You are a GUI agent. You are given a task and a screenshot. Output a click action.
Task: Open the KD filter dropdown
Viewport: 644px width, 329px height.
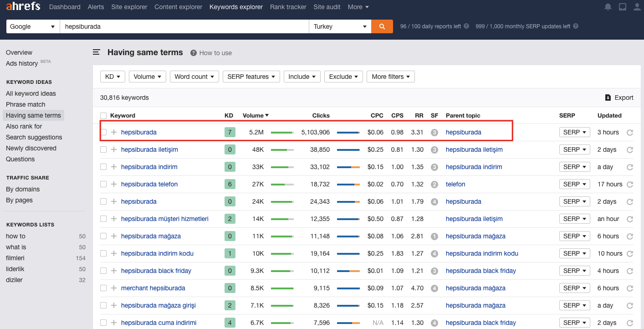click(112, 77)
